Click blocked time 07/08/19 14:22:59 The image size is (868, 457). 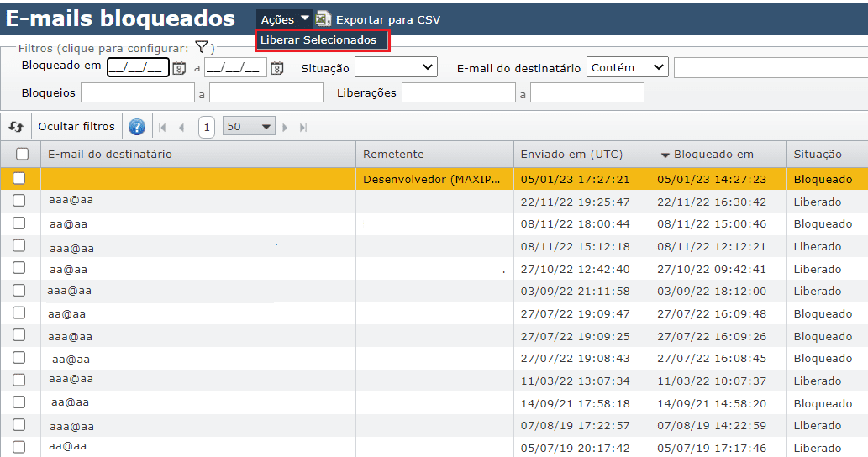712,425
